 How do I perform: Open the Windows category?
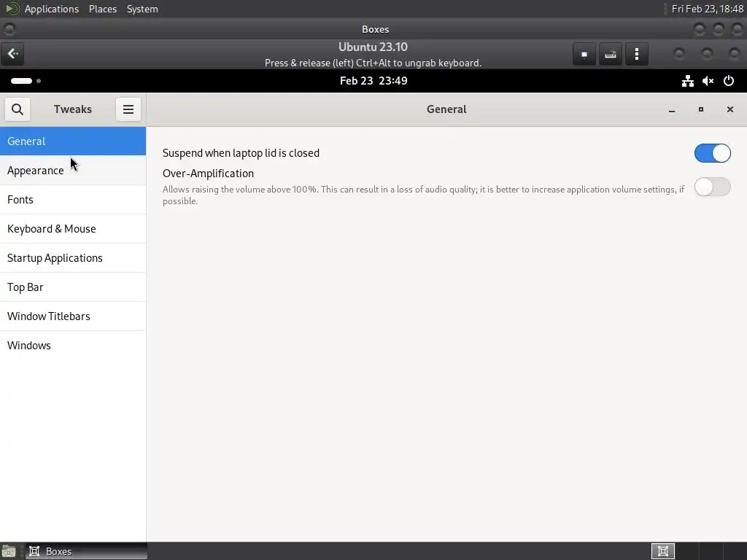point(73,345)
